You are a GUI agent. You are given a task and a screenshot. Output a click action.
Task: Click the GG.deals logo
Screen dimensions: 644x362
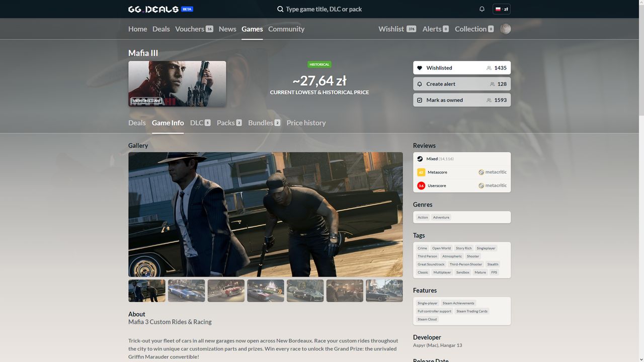(153, 9)
